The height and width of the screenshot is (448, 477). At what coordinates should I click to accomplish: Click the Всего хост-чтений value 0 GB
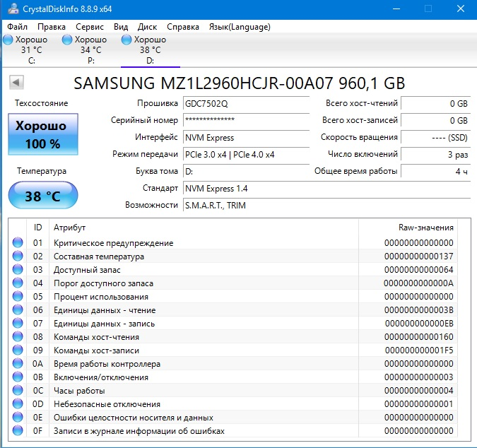435,103
